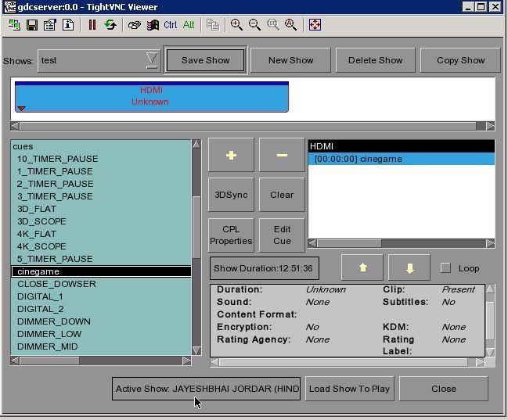Click the plus button to add a cue
The height and width of the screenshot is (420, 508).
(x=231, y=155)
